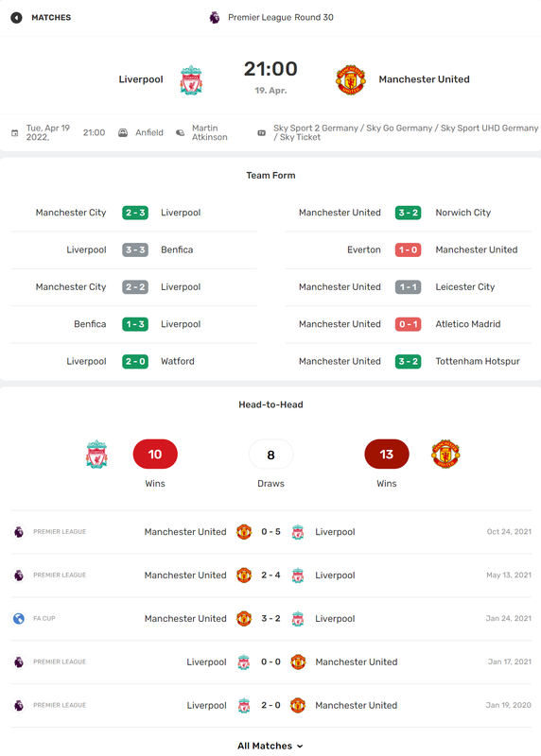Click the FA Cup globe icon
This screenshot has width=541, height=756.
pos(19,619)
